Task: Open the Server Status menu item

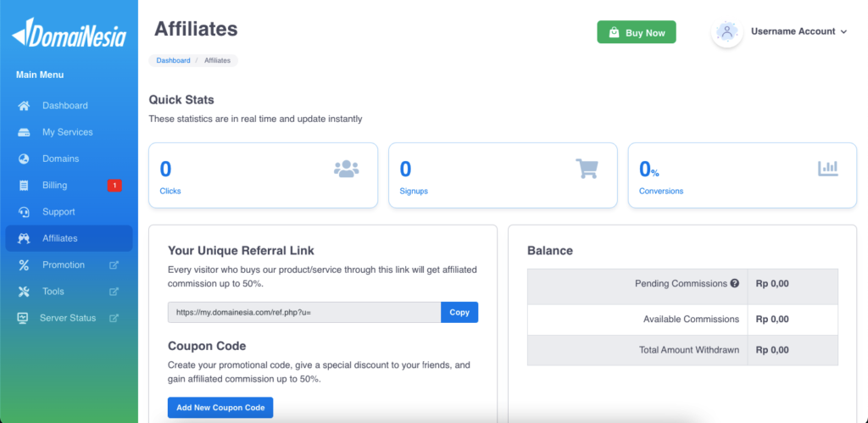Action: point(70,319)
